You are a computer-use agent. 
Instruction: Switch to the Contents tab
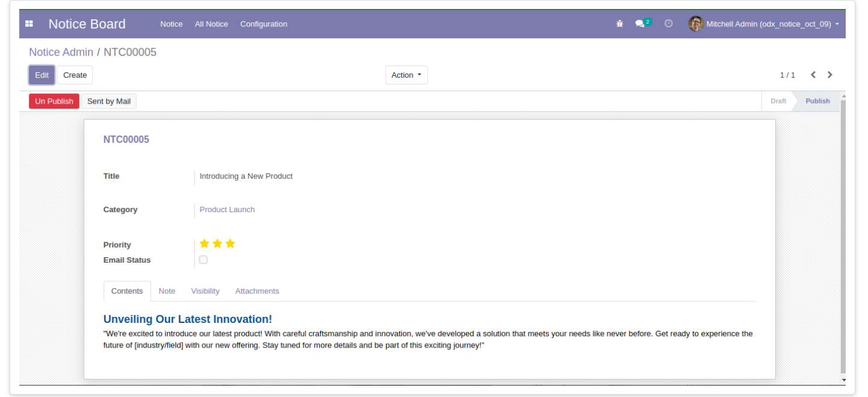[x=127, y=291]
